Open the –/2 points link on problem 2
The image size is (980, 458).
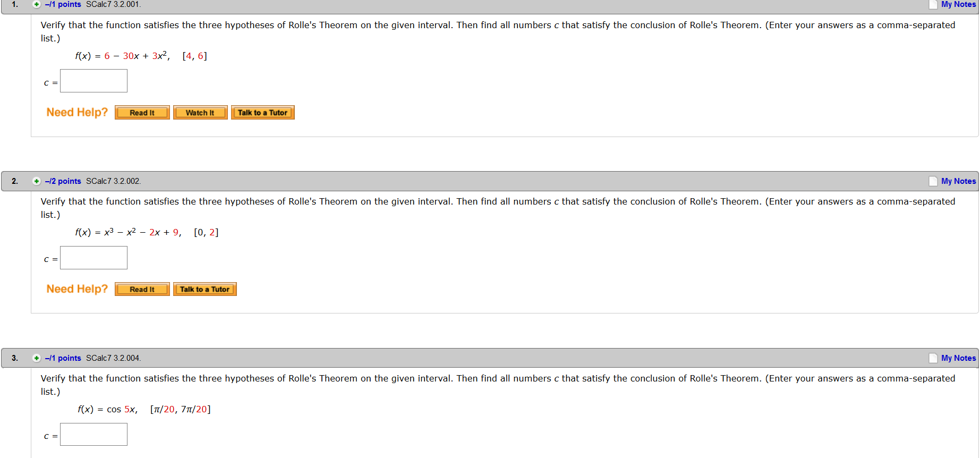(63, 181)
